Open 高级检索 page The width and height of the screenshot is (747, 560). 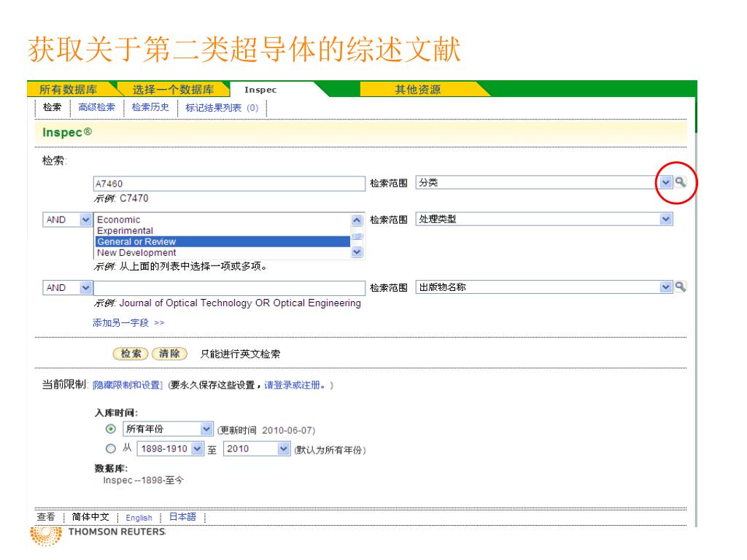(97, 107)
